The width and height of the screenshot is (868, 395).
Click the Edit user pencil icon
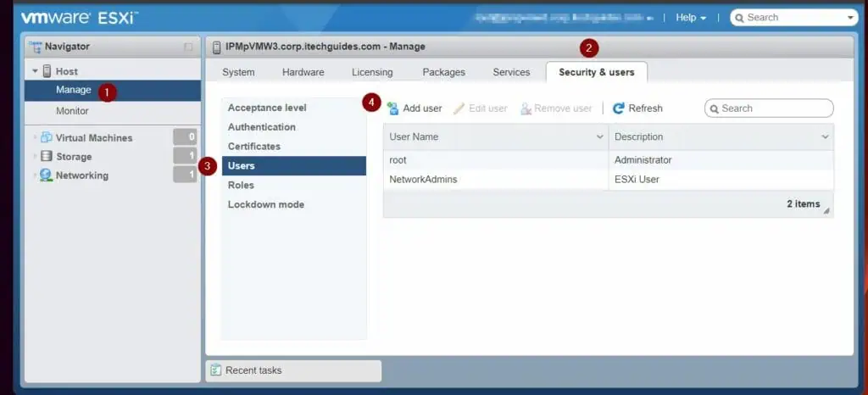[x=459, y=108]
